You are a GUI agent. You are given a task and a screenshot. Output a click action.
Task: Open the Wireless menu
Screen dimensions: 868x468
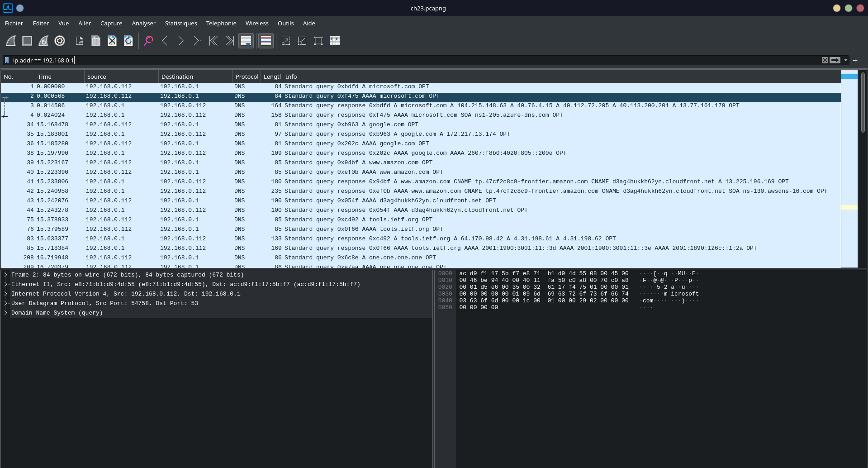pyautogui.click(x=257, y=23)
